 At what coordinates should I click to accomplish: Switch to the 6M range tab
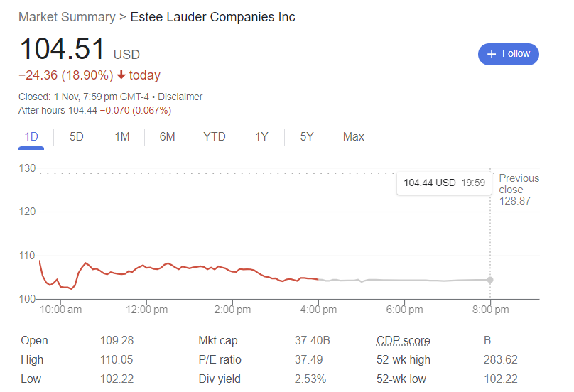167,136
